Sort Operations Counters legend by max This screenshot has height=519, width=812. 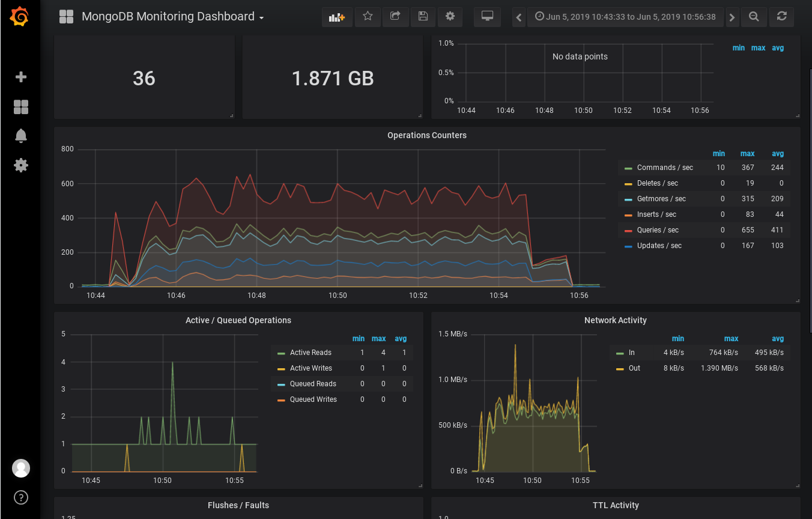(x=747, y=154)
